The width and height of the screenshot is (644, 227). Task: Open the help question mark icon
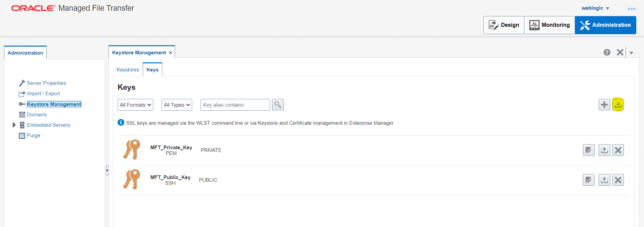click(607, 52)
